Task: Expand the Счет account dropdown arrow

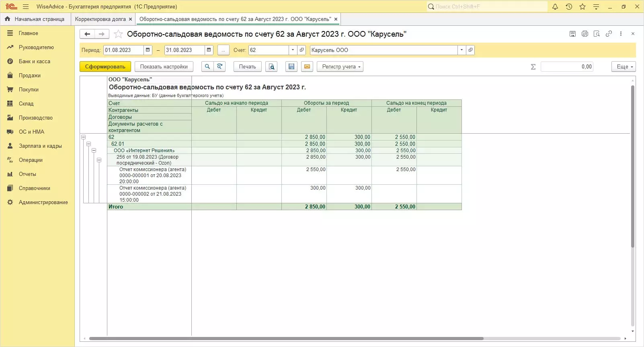Action: (293, 50)
